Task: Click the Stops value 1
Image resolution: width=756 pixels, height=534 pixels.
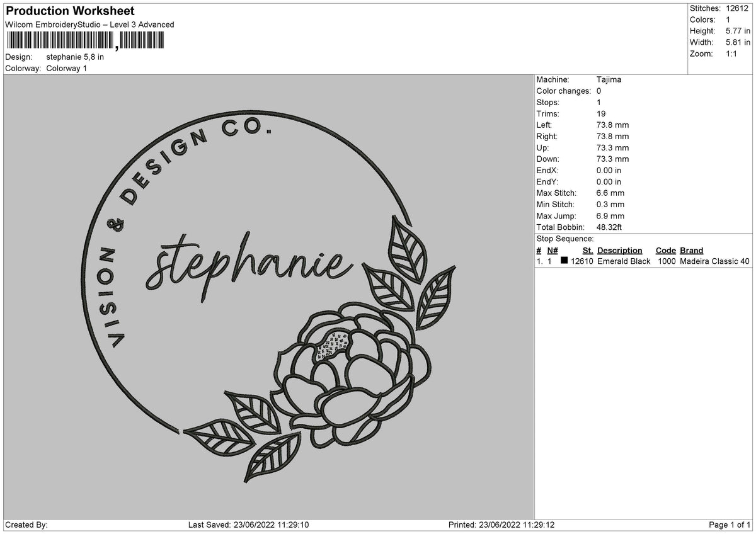Action: coord(598,103)
